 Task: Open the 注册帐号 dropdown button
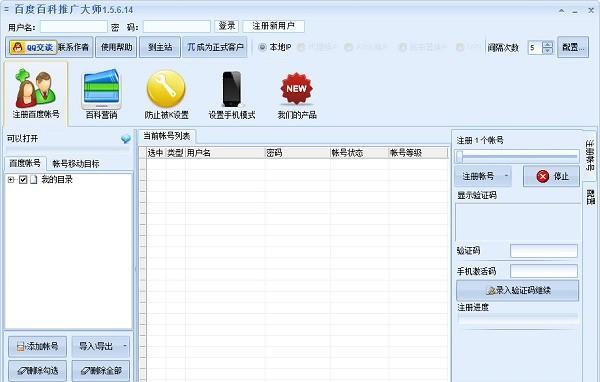[x=483, y=176]
